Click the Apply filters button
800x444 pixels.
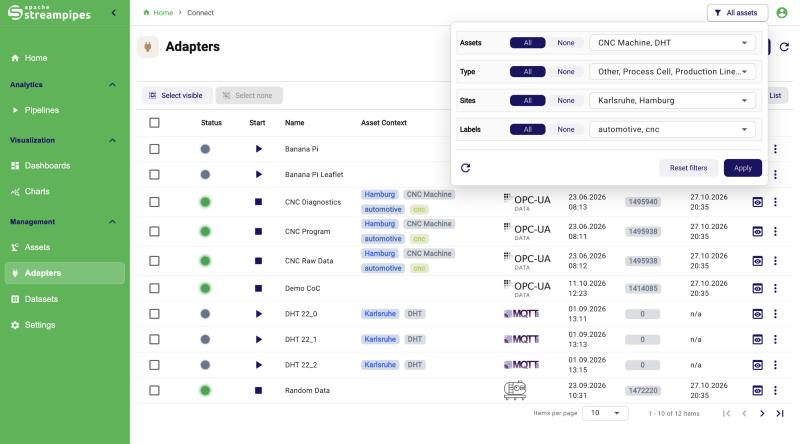pyautogui.click(x=742, y=168)
